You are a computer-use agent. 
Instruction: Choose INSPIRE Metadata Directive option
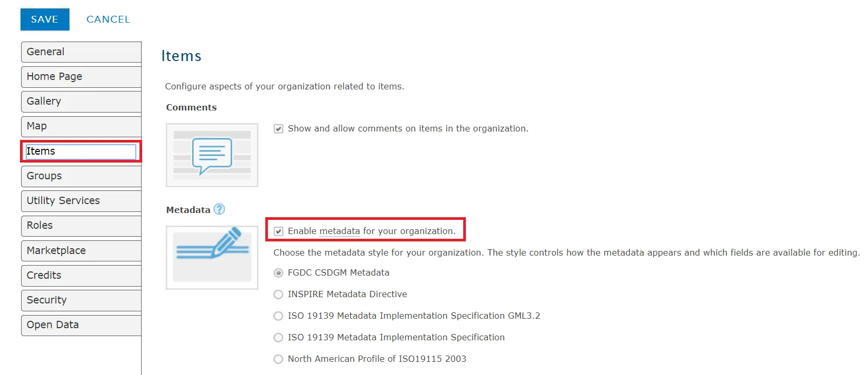point(278,295)
